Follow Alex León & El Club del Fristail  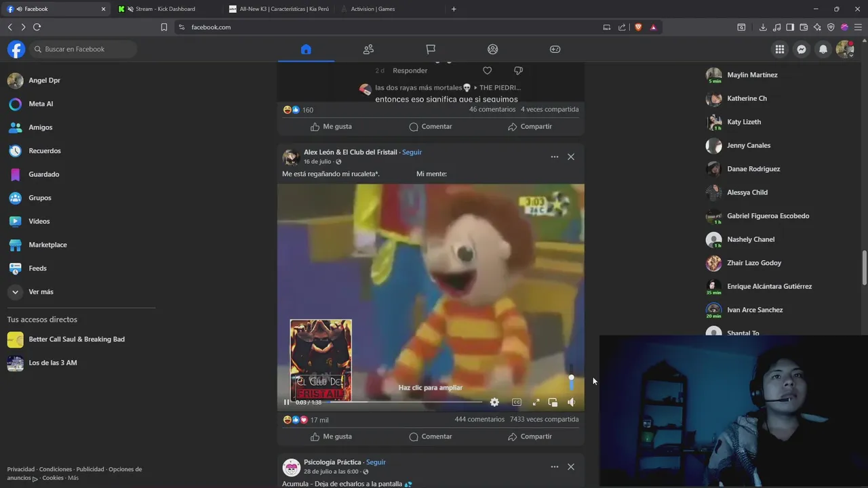coord(412,152)
